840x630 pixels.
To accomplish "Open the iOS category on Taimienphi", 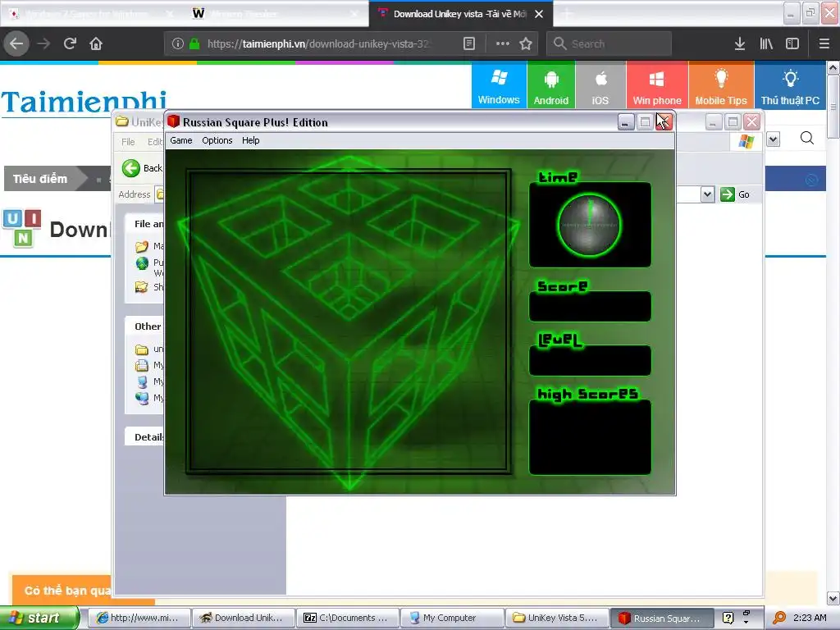I will (600, 85).
